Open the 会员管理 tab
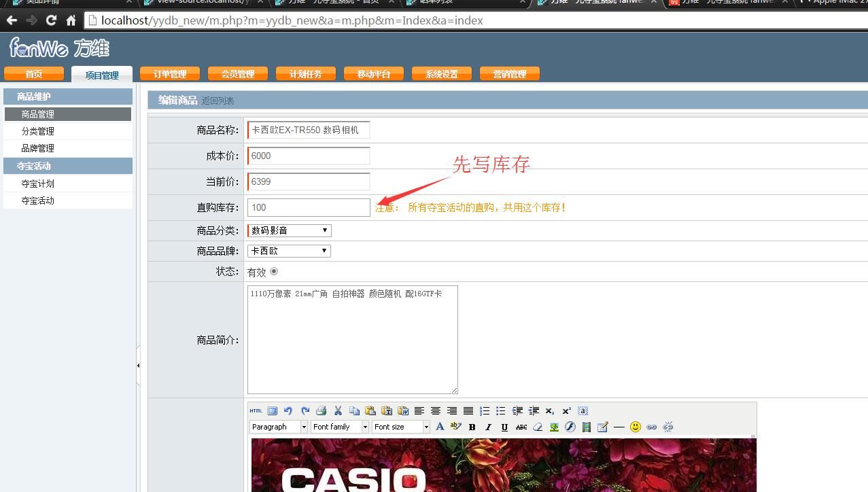This screenshot has height=492, width=868. coord(238,73)
